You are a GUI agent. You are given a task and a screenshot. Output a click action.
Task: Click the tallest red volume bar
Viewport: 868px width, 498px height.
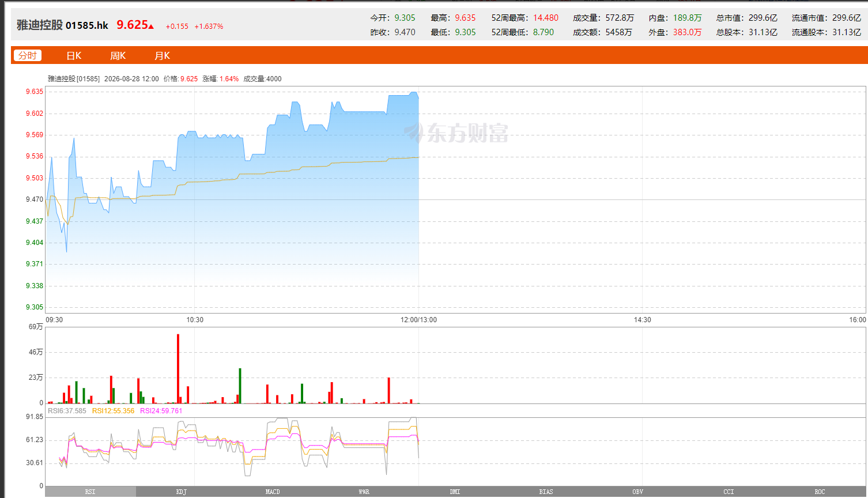(x=178, y=369)
